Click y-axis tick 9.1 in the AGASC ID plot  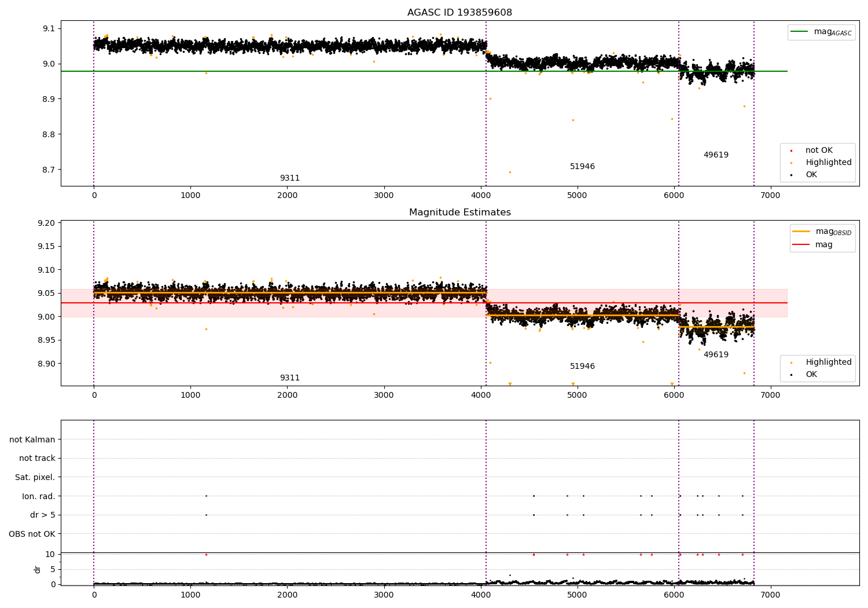click(49, 29)
